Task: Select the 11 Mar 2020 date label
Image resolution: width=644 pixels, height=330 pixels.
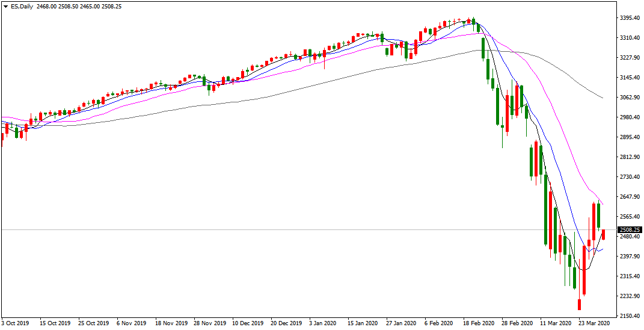Action: point(554,323)
